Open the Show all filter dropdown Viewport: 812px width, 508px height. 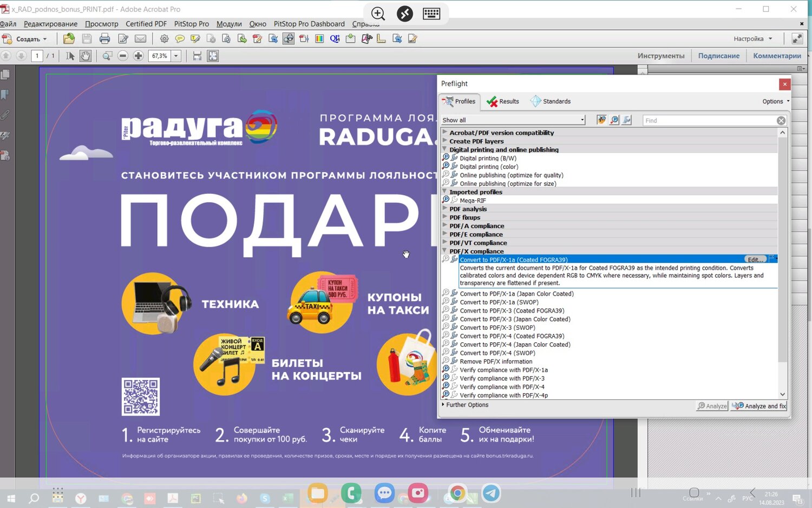click(x=513, y=120)
